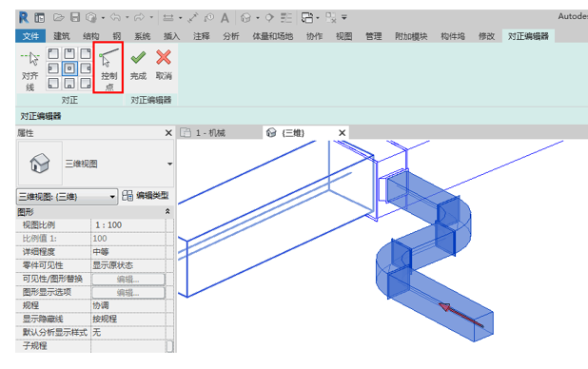Set justification to bottom center
588x369 pixels.
pyautogui.click(x=69, y=84)
